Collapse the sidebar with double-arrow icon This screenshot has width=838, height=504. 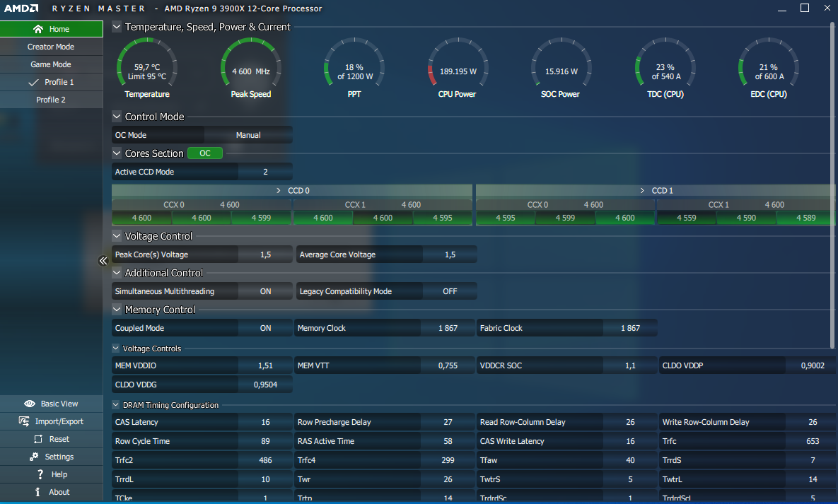pyautogui.click(x=103, y=261)
